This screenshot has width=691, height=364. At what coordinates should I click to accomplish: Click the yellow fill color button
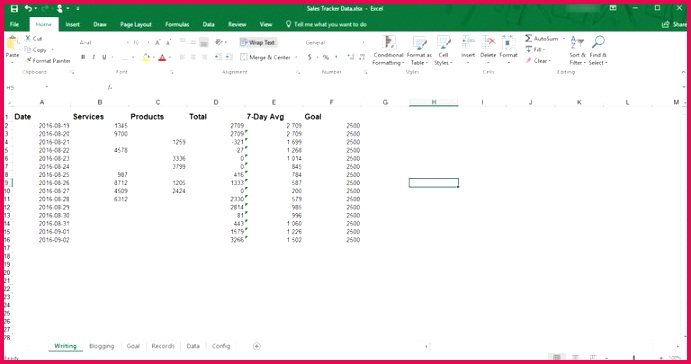(x=146, y=57)
